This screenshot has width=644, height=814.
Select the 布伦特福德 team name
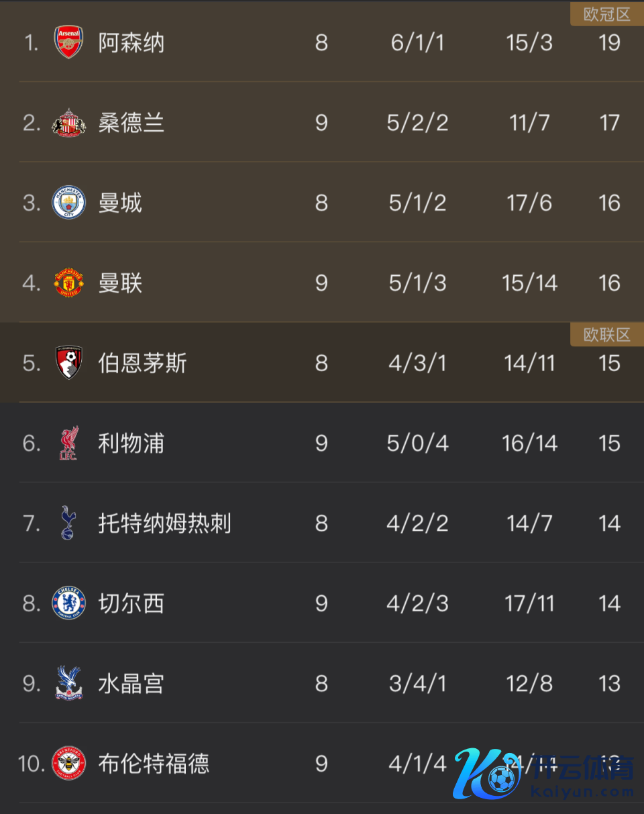tap(154, 764)
